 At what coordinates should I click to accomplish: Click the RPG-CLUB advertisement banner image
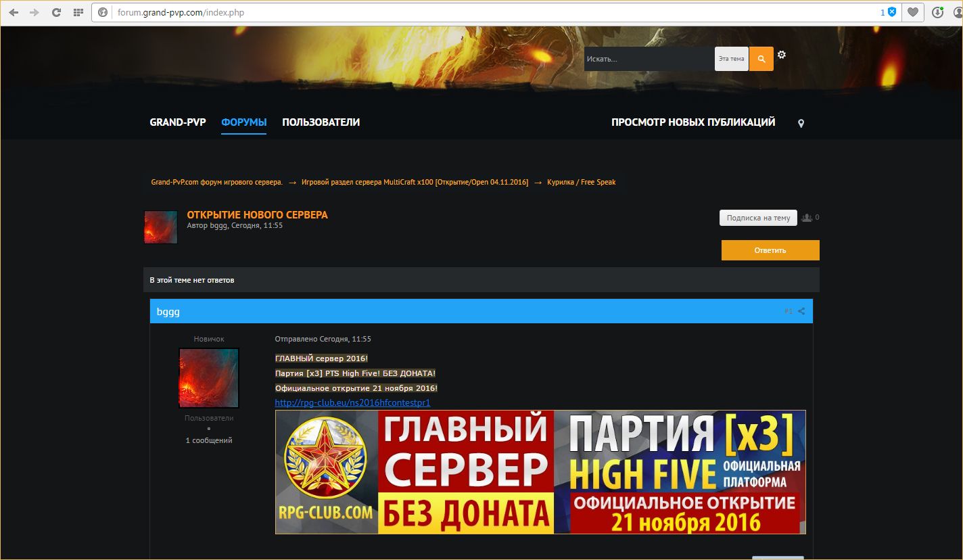[x=540, y=472]
